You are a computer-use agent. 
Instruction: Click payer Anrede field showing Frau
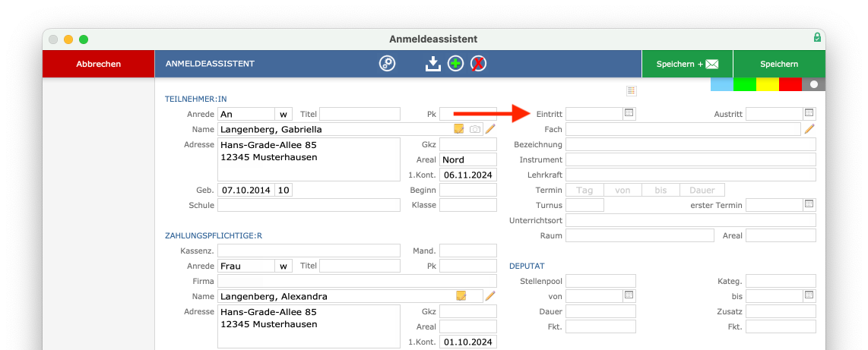pos(246,266)
